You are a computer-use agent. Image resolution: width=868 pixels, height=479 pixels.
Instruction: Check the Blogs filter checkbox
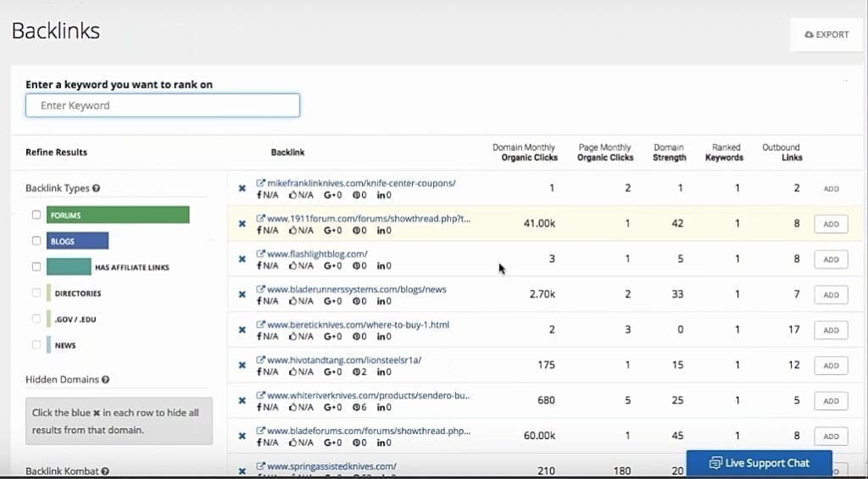(x=36, y=241)
